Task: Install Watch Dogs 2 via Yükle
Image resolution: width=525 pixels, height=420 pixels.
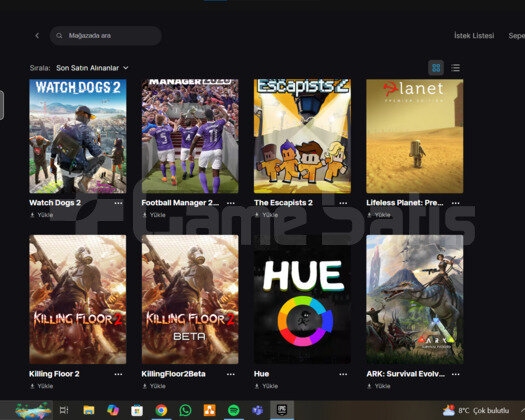Action: 42,215
